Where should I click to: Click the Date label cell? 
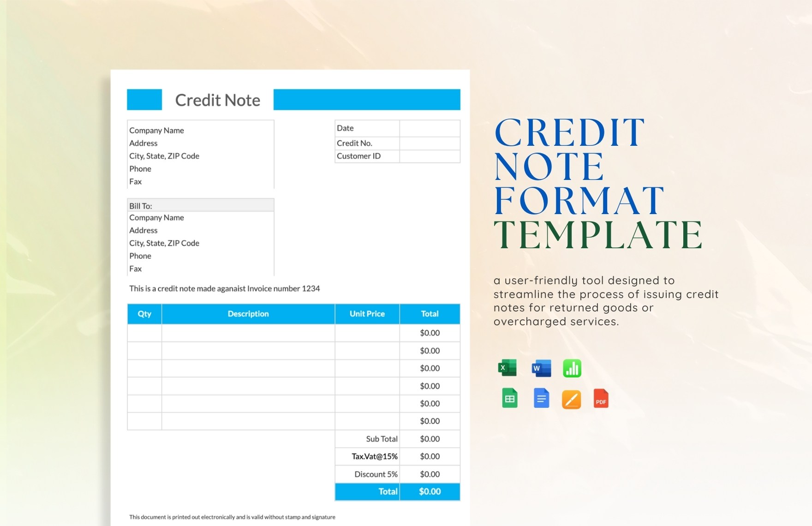(x=367, y=128)
